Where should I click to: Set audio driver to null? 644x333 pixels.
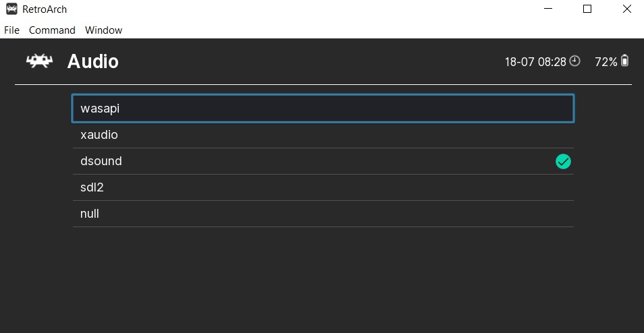(x=323, y=214)
